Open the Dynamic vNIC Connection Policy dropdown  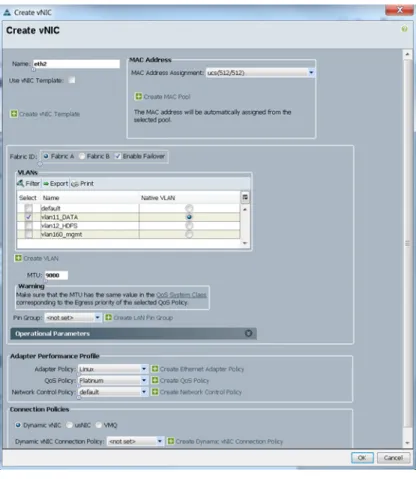[135, 441]
